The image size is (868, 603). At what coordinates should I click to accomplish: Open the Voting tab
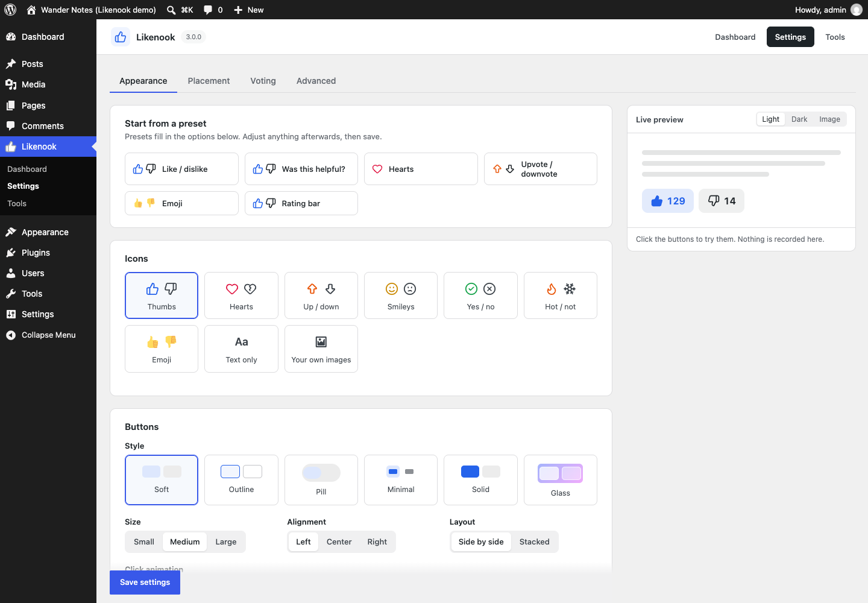click(x=263, y=81)
